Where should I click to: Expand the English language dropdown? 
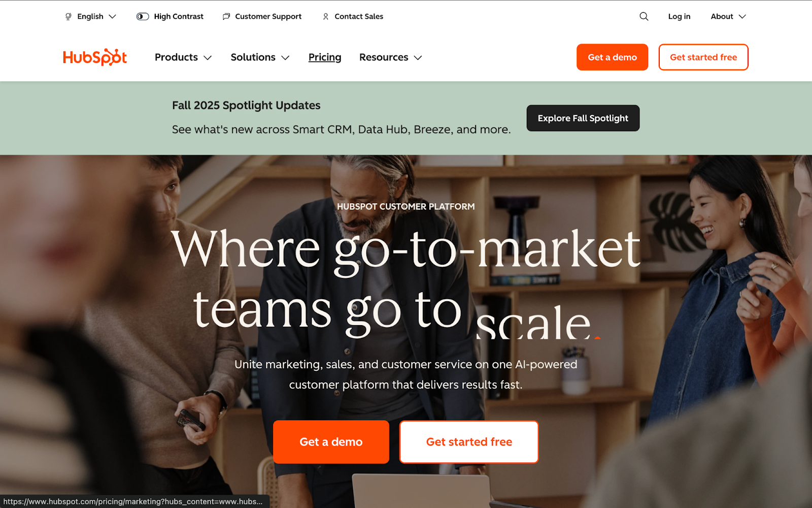pyautogui.click(x=91, y=16)
